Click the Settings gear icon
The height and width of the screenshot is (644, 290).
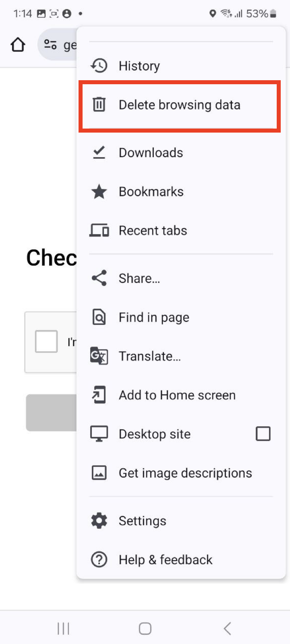pos(99,520)
